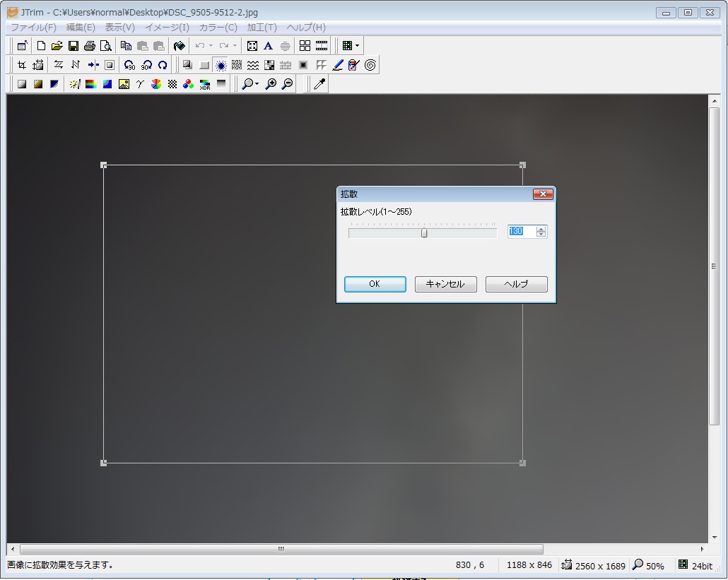Click the Resize image icon
The image size is (728, 580).
(37, 65)
